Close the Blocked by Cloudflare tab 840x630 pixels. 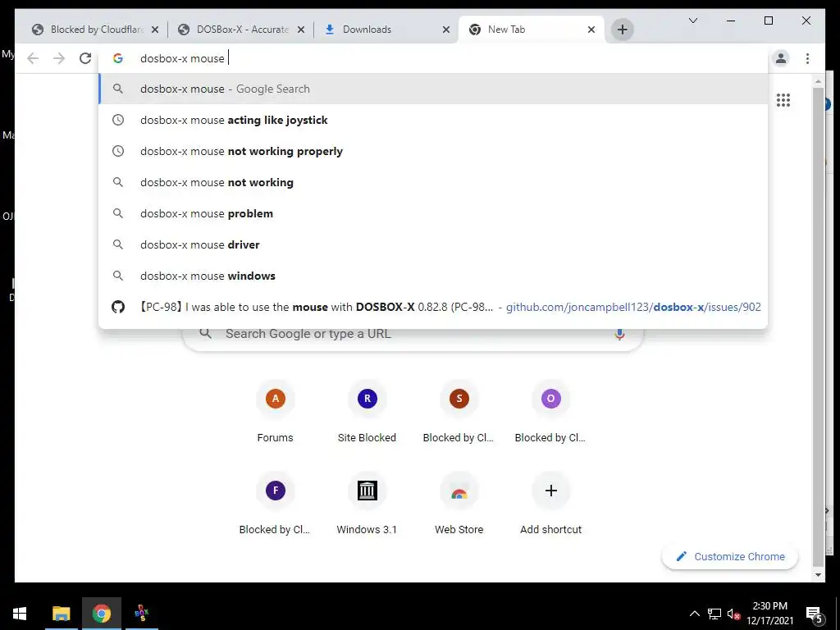pos(155,30)
